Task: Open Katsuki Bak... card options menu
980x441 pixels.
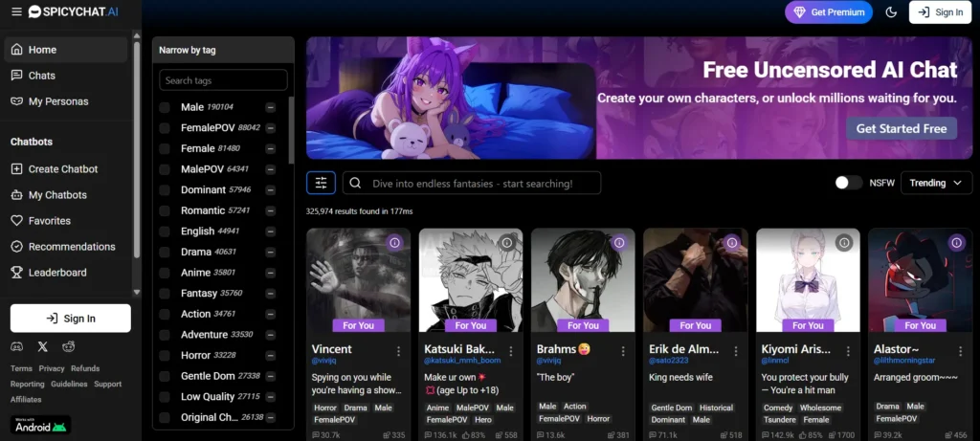Action: [511, 351]
